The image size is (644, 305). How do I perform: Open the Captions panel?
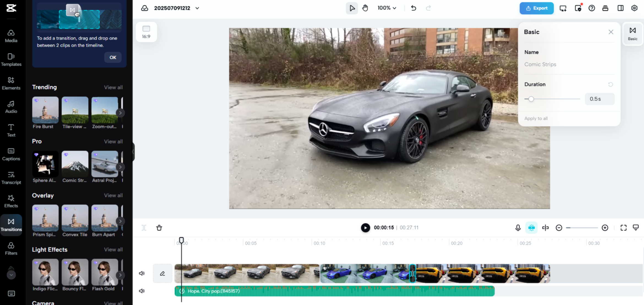click(11, 154)
